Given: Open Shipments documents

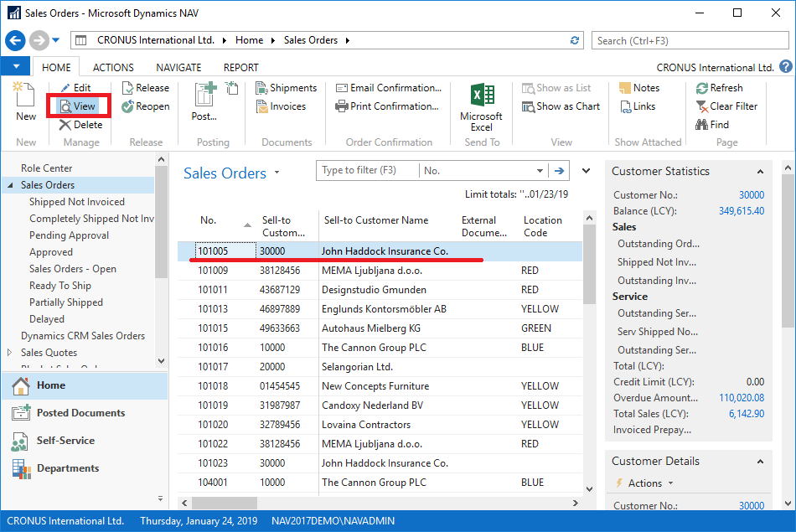Looking at the screenshot, I should [287, 88].
